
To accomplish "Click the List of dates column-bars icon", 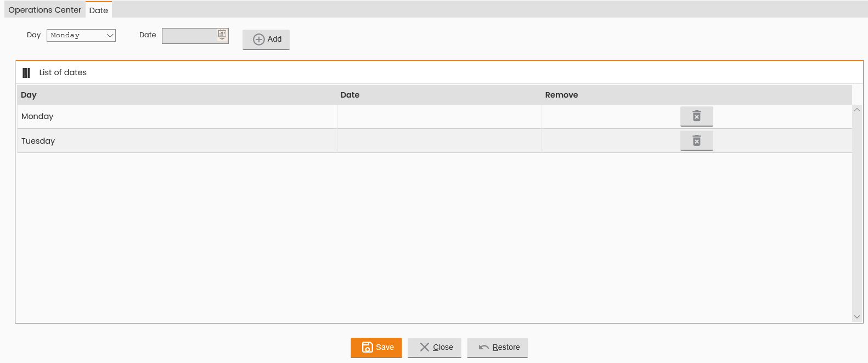I will pos(26,72).
